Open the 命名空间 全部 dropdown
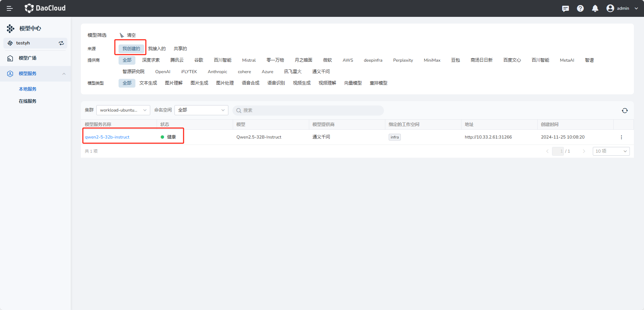Viewport: 644px width, 310px height. tap(201, 110)
